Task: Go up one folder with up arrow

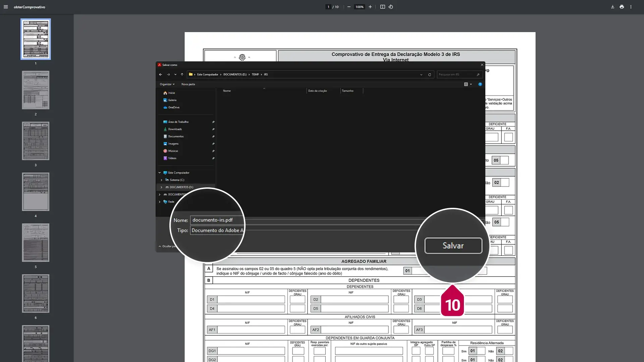Action: coord(182,74)
